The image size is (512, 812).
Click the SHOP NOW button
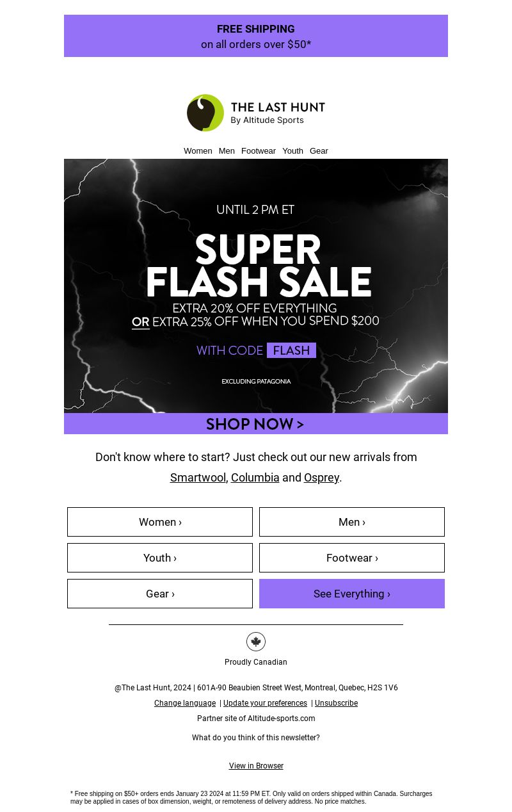(256, 424)
